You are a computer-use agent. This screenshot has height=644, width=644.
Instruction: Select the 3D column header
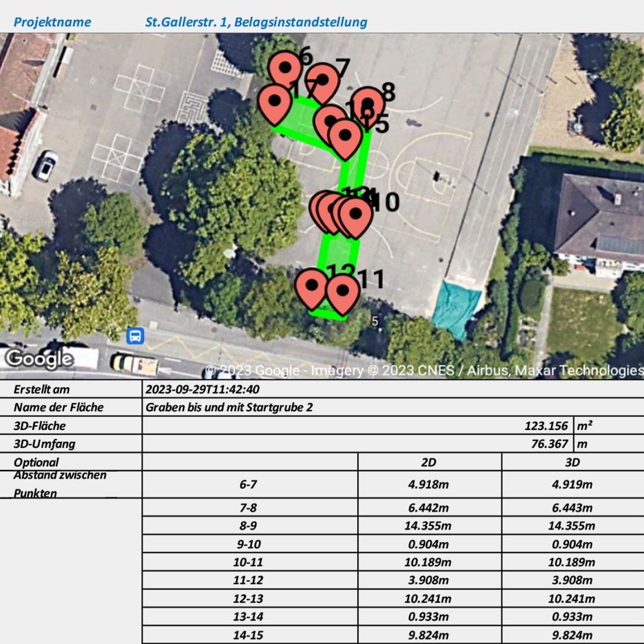point(572,462)
